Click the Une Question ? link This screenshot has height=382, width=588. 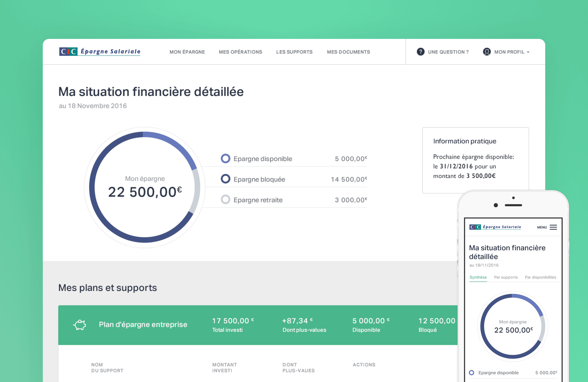[x=448, y=52]
